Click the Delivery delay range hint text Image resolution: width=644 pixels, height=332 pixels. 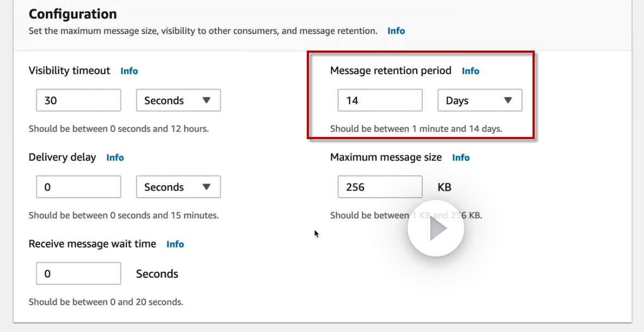tap(123, 215)
